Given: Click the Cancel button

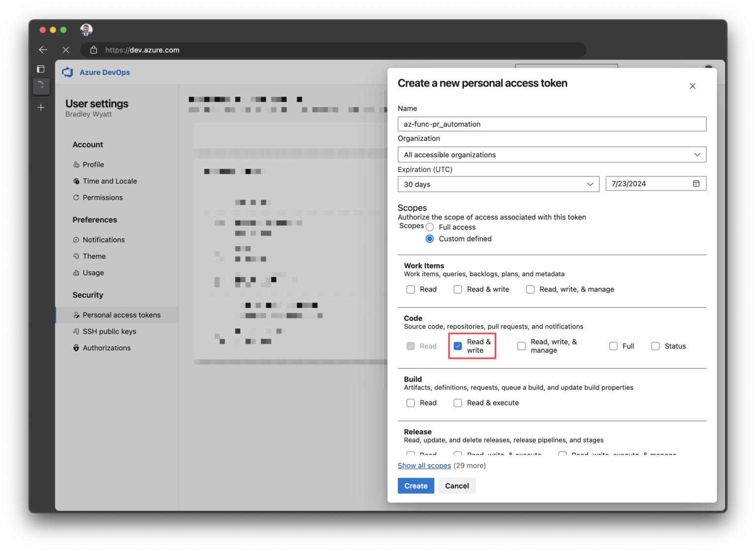Looking at the screenshot, I should pos(457,486).
